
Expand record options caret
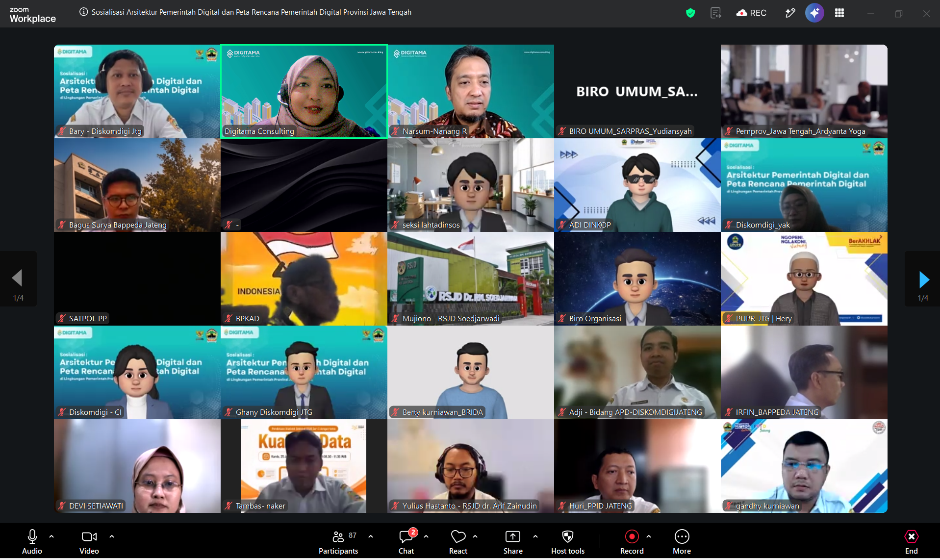click(x=649, y=536)
